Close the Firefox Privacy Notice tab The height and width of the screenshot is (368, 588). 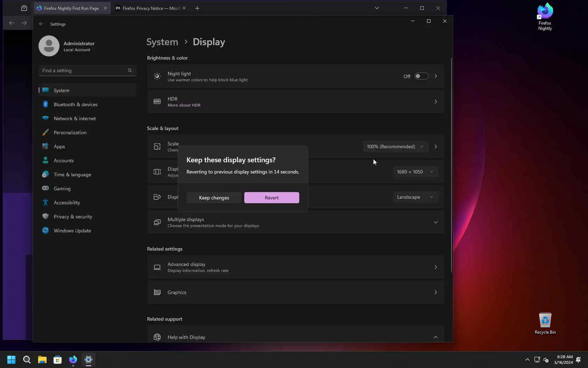click(x=184, y=8)
